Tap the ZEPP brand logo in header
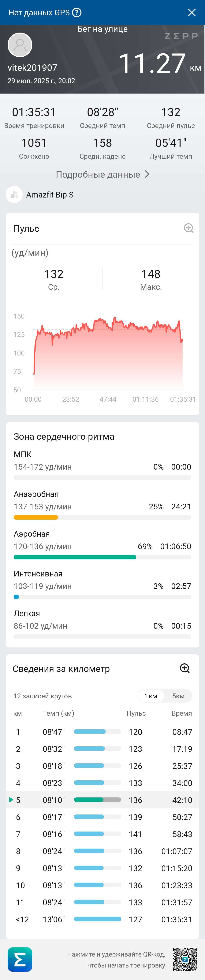The image size is (205, 980). pos(181,37)
